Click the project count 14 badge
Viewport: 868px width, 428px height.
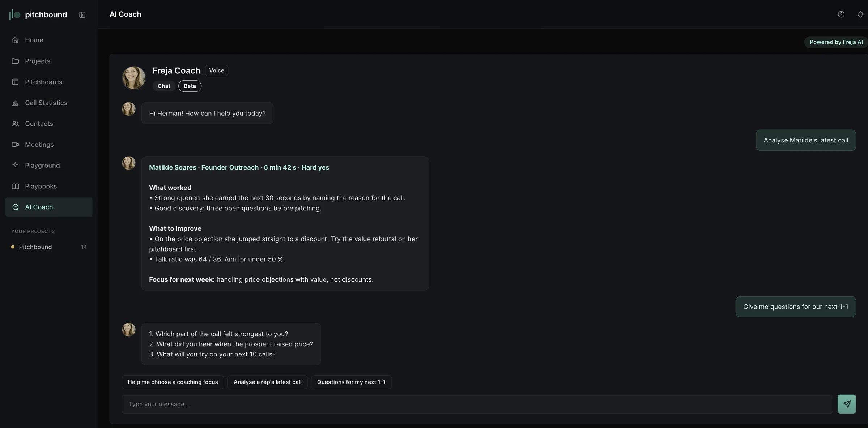click(84, 247)
